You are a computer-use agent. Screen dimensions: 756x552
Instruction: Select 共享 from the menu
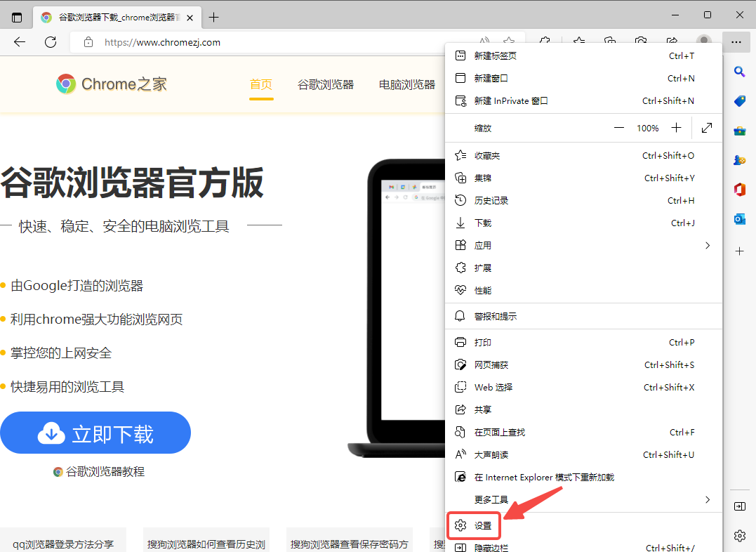pyautogui.click(x=583, y=409)
